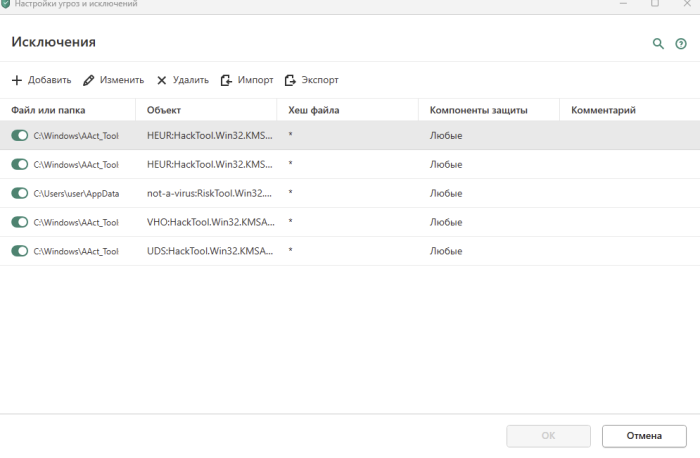Click Любые in the highlighted HEUR:HackTool row
This screenshot has height=458, width=700.
(x=446, y=135)
